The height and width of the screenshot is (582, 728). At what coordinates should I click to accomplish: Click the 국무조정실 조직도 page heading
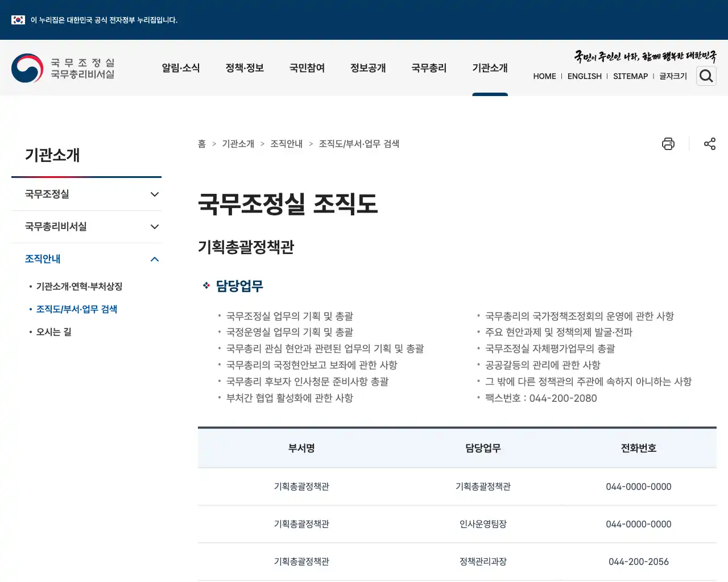(288, 203)
